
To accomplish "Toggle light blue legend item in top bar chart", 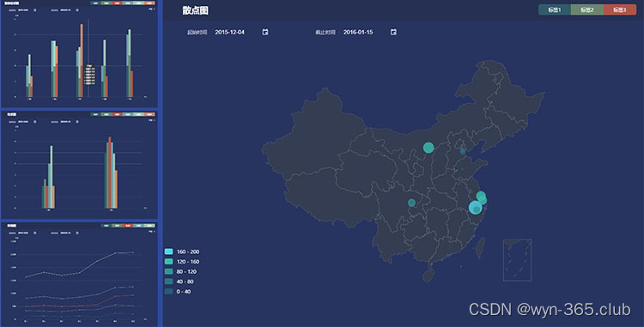I will pos(128,3).
